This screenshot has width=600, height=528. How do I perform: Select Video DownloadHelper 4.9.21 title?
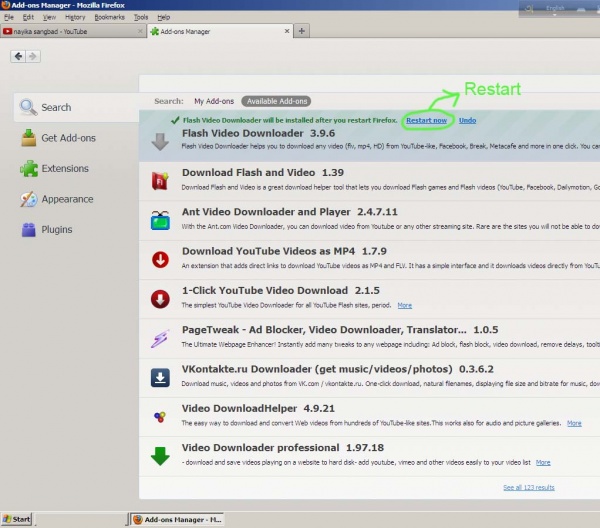tap(258, 409)
